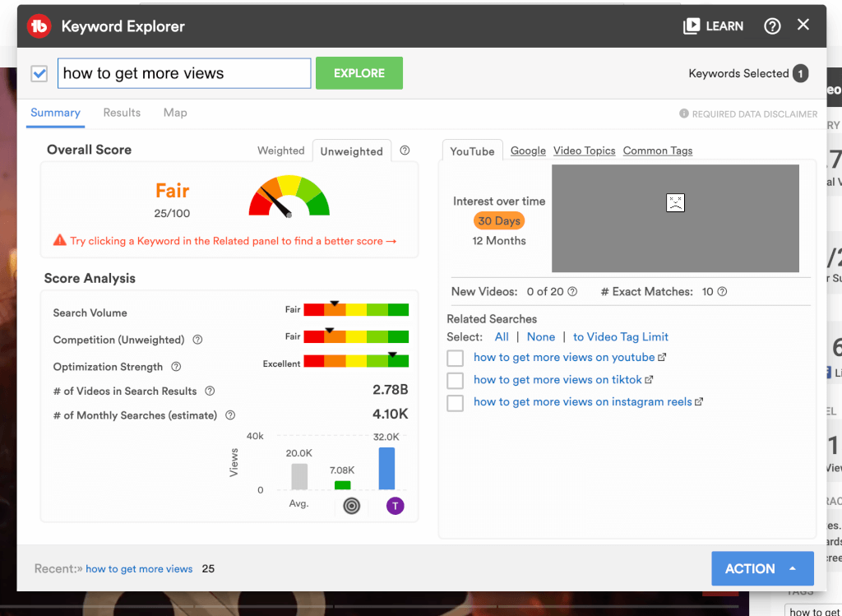This screenshot has width=842, height=616.
Task: Check 'how to get more views on tiktok'
Action: click(456, 381)
